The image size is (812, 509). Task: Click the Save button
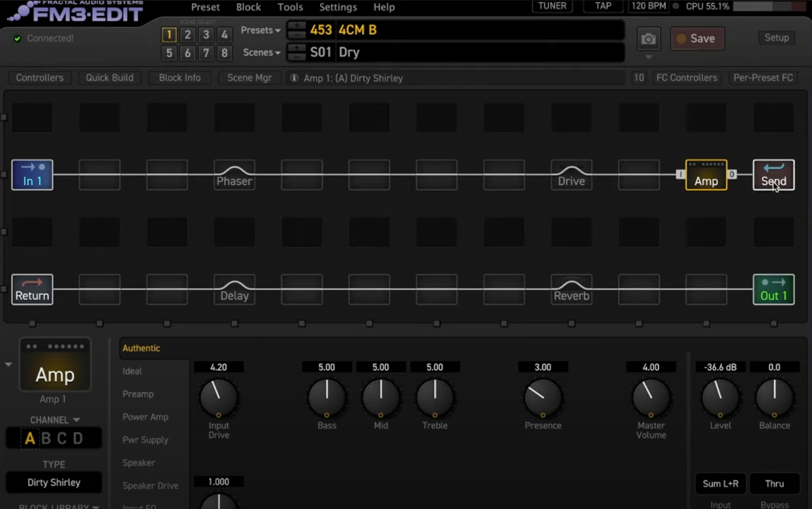[697, 39]
